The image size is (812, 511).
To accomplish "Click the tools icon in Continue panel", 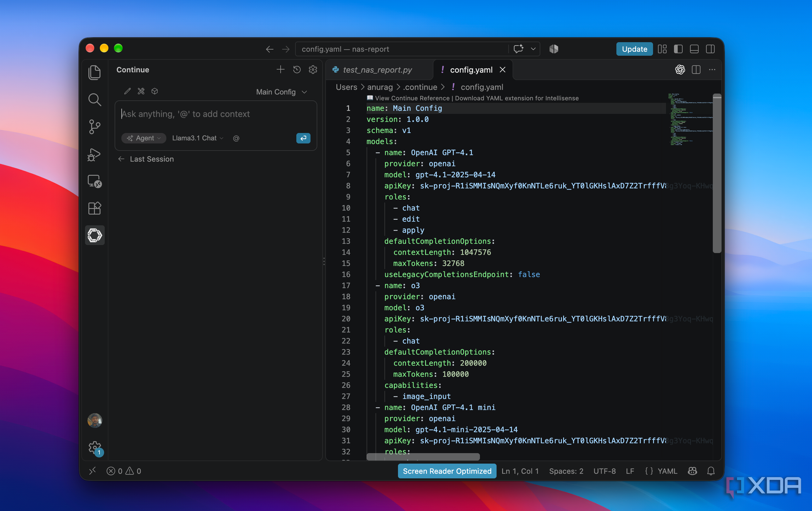I will [x=141, y=91].
